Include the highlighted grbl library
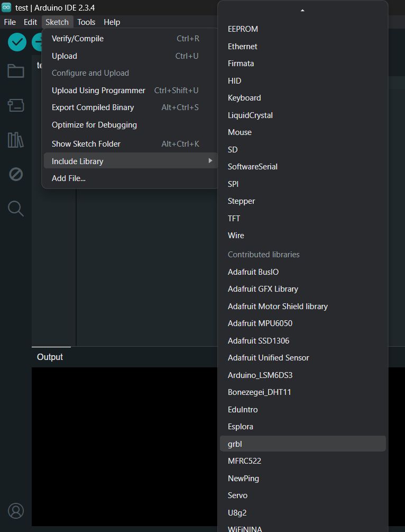 pyautogui.click(x=302, y=444)
